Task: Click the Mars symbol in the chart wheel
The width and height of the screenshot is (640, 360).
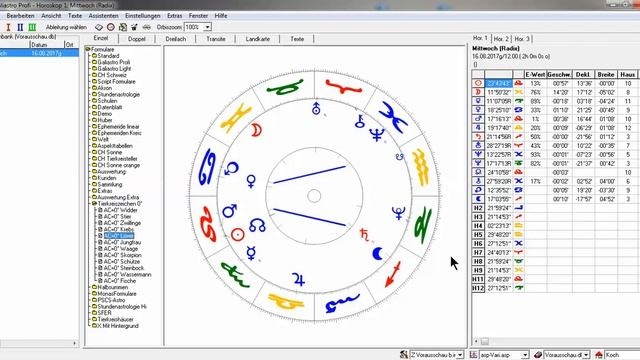Action: (x=229, y=211)
